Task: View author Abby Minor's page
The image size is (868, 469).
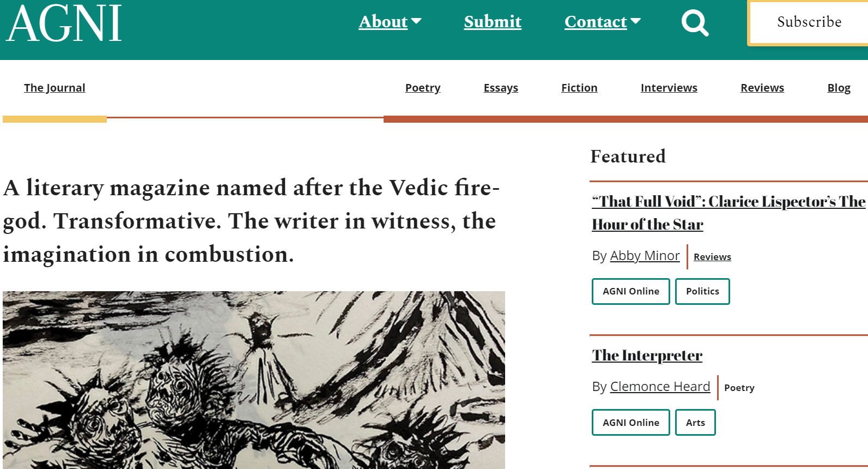Action: (645, 256)
